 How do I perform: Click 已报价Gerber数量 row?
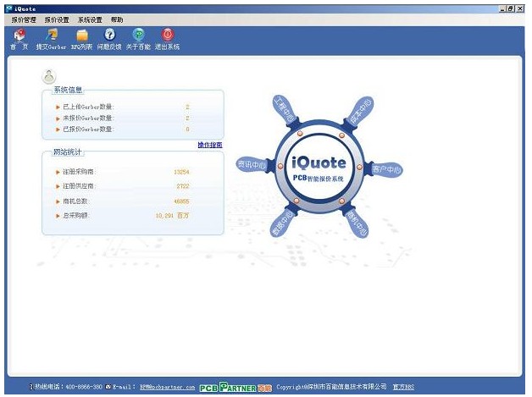(123, 130)
